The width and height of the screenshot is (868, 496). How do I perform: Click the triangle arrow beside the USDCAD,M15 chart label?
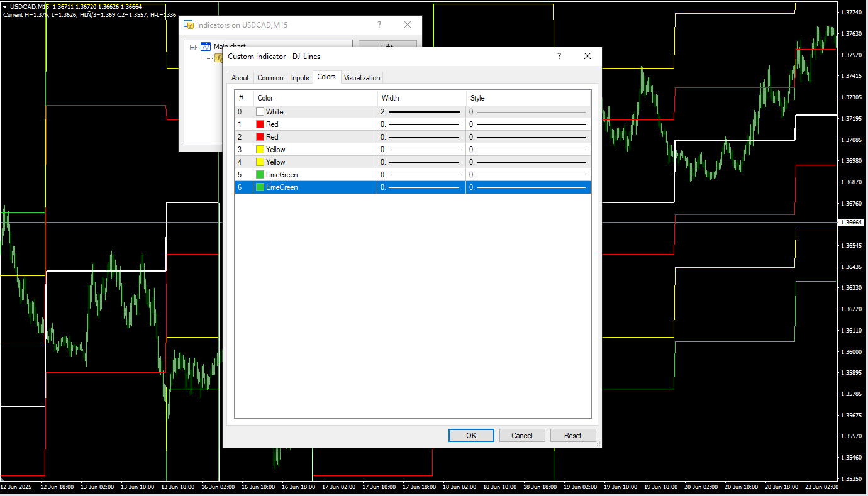[x=5, y=6]
